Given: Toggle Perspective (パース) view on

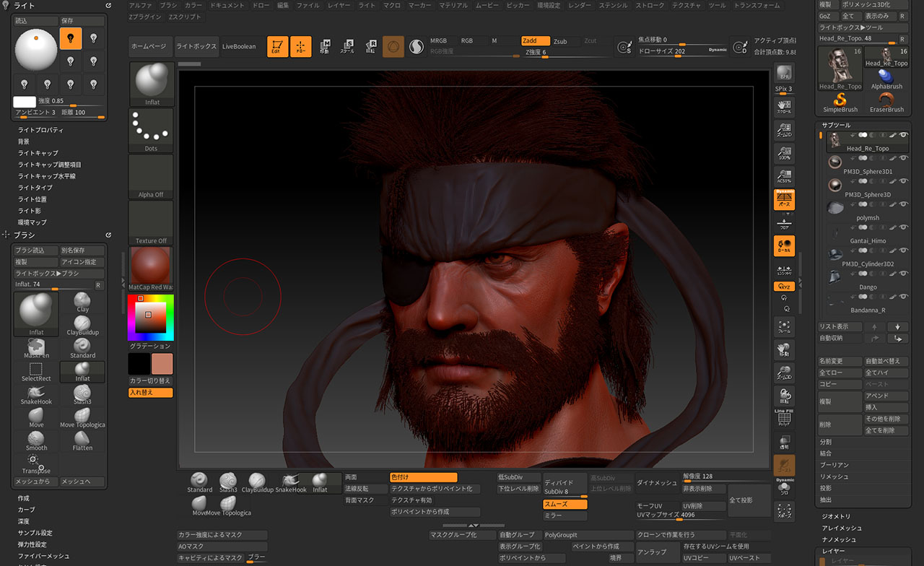Looking at the screenshot, I should (784, 199).
